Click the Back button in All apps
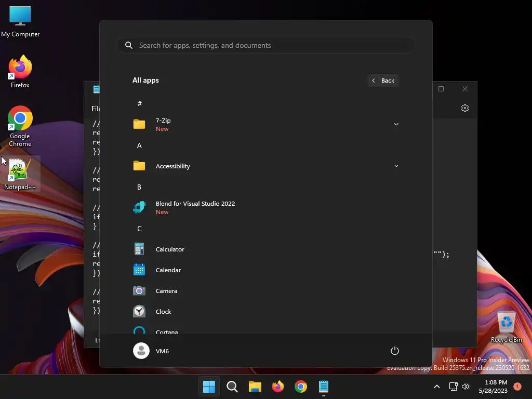Screen dimensions: 532x399 tap(383, 81)
